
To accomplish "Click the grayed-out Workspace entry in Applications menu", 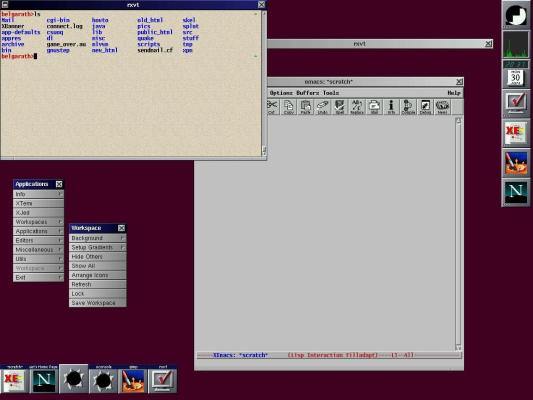I will [38, 268].
